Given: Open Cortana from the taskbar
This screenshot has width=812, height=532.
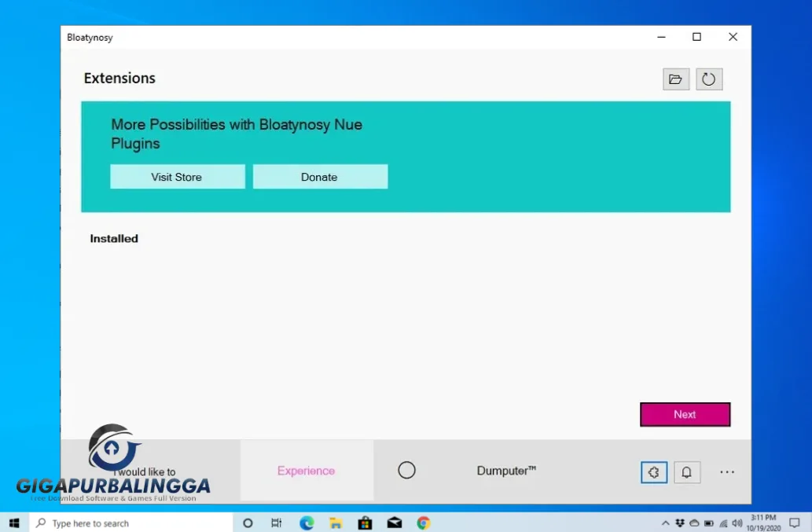Looking at the screenshot, I should coord(248,523).
